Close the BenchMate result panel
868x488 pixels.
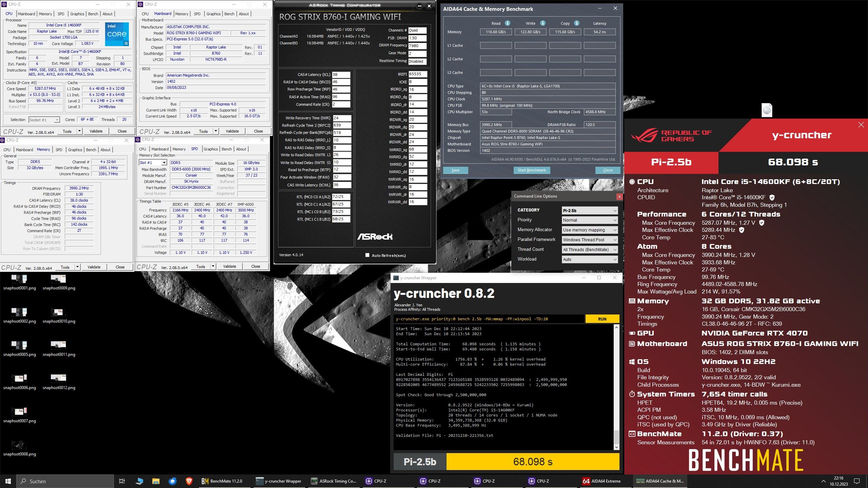861,125
